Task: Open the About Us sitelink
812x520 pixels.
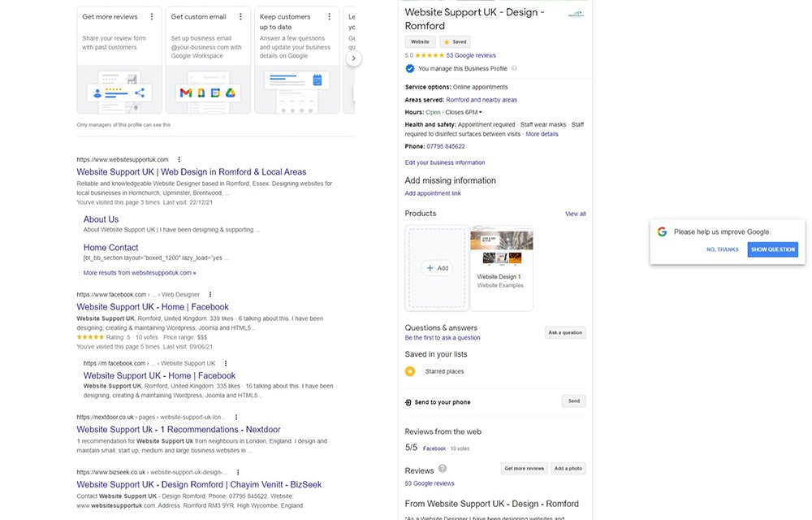Action: click(x=101, y=219)
